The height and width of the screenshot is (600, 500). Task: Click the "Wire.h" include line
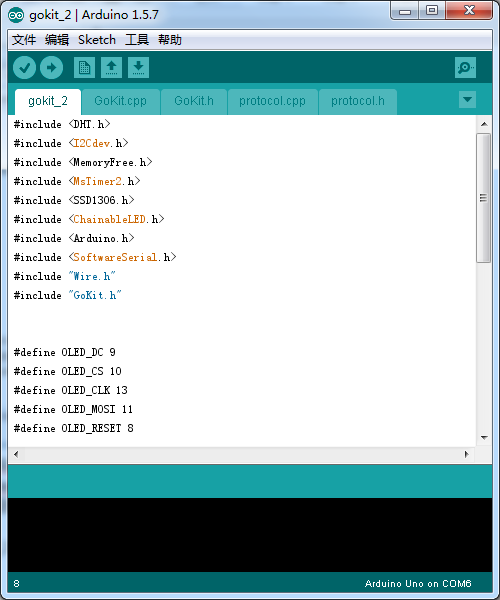(65, 276)
